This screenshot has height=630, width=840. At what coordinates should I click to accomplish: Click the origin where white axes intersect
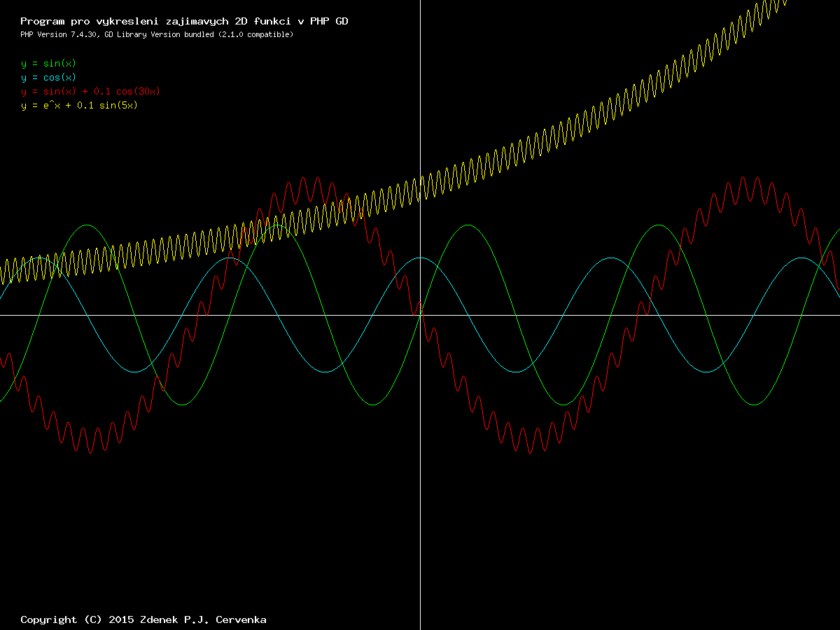pyautogui.click(x=420, y=315)
